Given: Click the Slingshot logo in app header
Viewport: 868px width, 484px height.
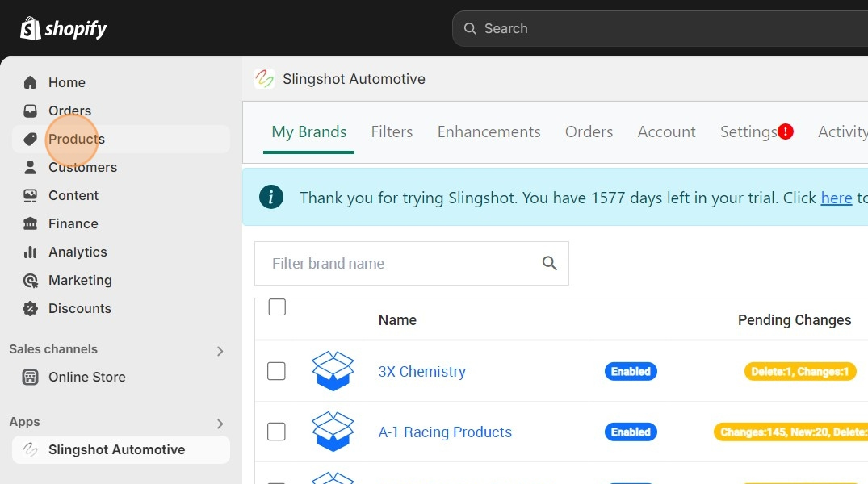Looking at the screenshot, I should (x=265, y=78).
